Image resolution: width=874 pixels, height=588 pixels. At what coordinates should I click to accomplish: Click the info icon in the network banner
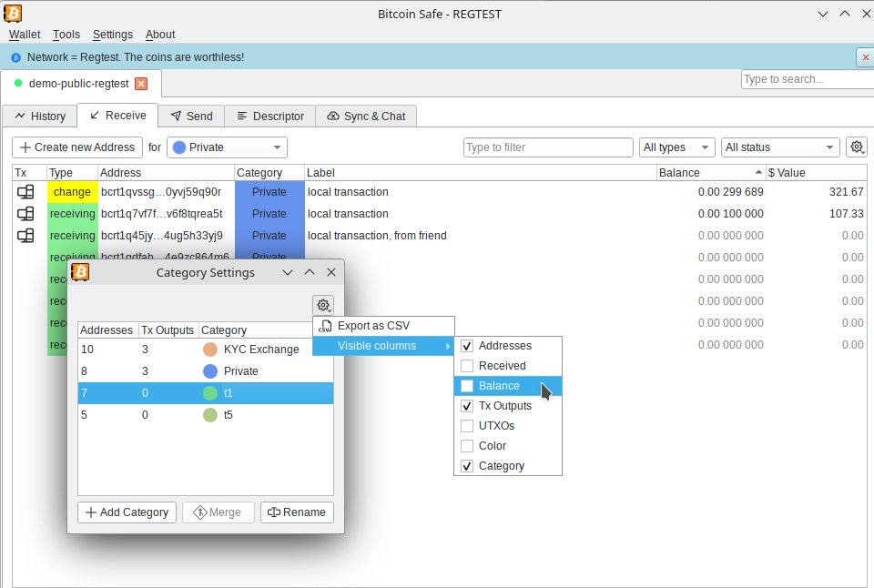tap(15, 57)
